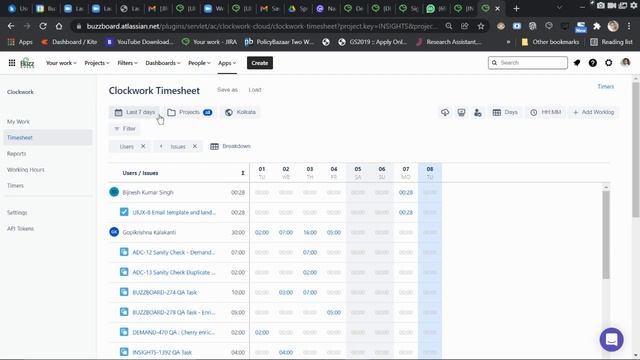Expand the Dashboards menu

tap(163, 63)
